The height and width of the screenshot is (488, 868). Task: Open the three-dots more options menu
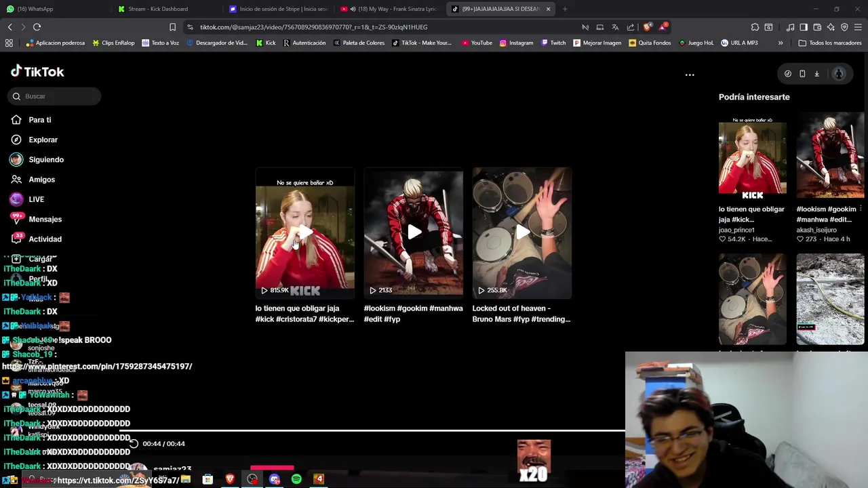(x=690, y=75)
